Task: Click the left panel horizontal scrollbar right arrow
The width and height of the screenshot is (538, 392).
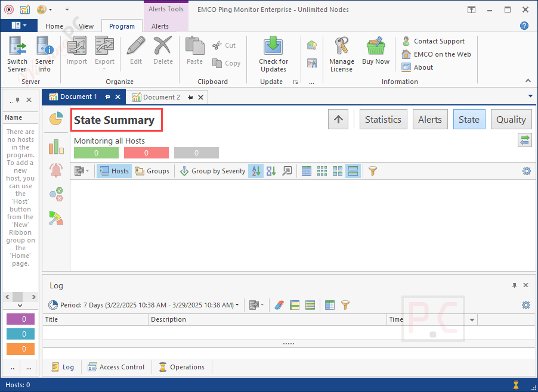Action: coord(33,297)
